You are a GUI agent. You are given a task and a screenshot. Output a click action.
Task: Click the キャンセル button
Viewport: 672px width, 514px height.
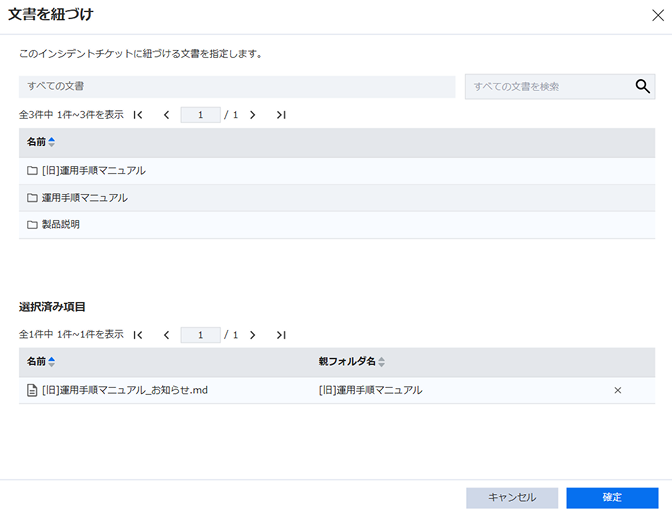point(512,497)
